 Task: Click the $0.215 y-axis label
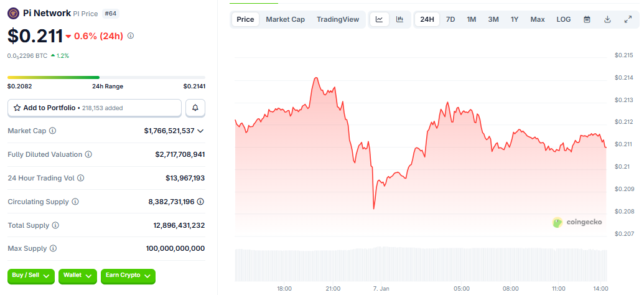coord(623,55)
